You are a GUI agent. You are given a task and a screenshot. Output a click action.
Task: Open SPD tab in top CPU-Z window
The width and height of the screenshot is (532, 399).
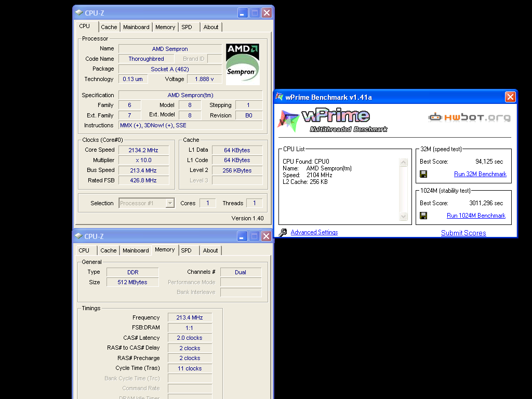click(187, 27)
